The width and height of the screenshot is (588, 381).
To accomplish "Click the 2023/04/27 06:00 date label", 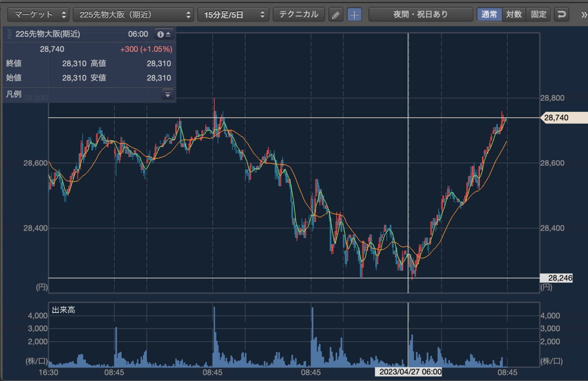I will (409, 372).
